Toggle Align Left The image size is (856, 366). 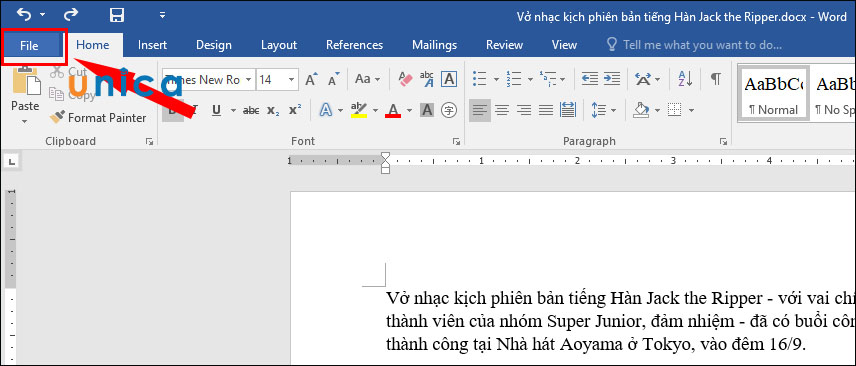click(x=479, y=110)
